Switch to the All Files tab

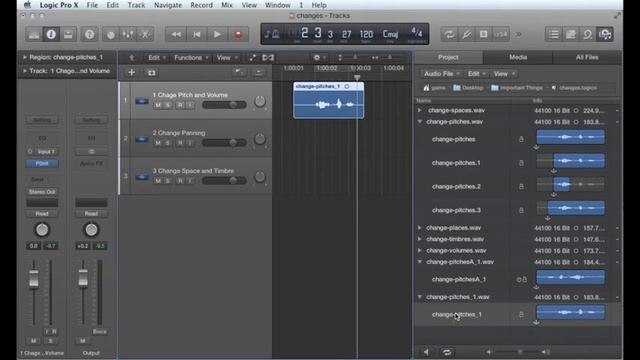587,58
